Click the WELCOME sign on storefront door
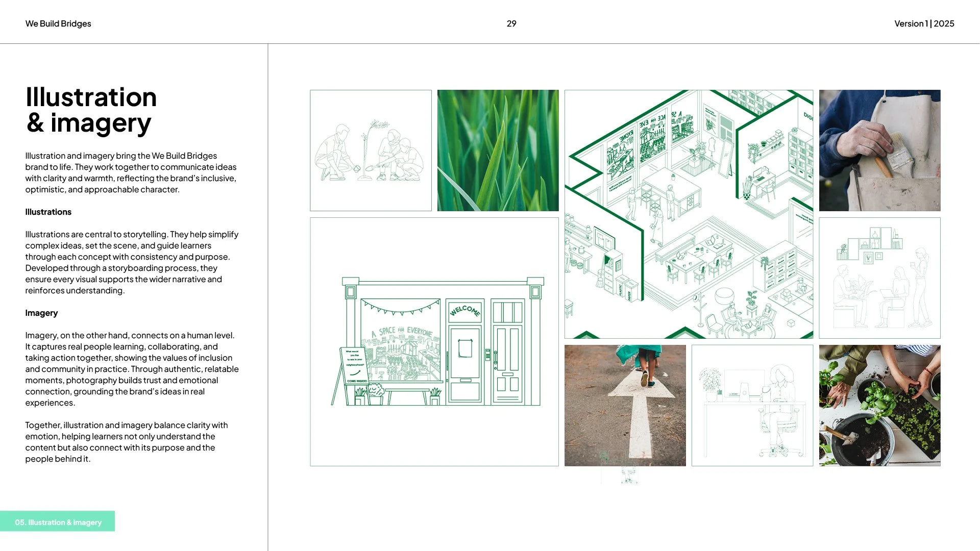This screenshot has width=980, height=551. (x=464, y=310)
